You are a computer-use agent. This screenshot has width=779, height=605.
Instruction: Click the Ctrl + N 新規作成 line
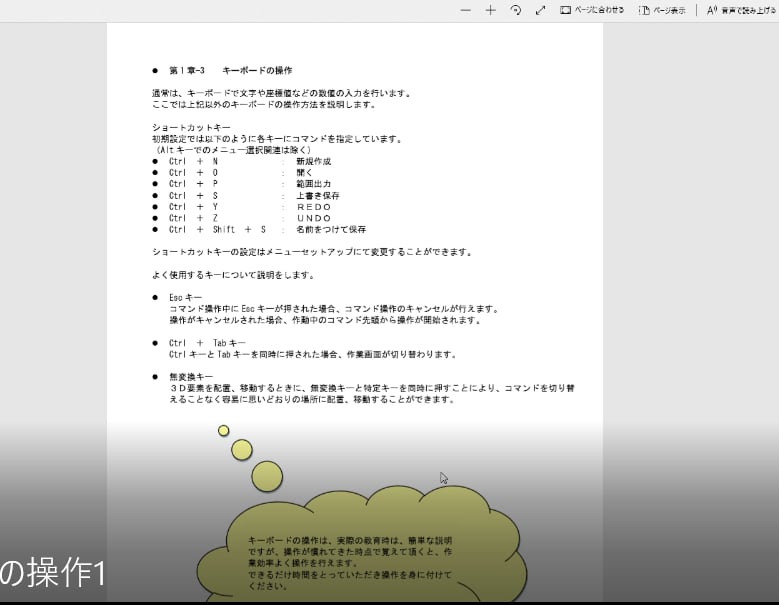(x=250, y=161)
